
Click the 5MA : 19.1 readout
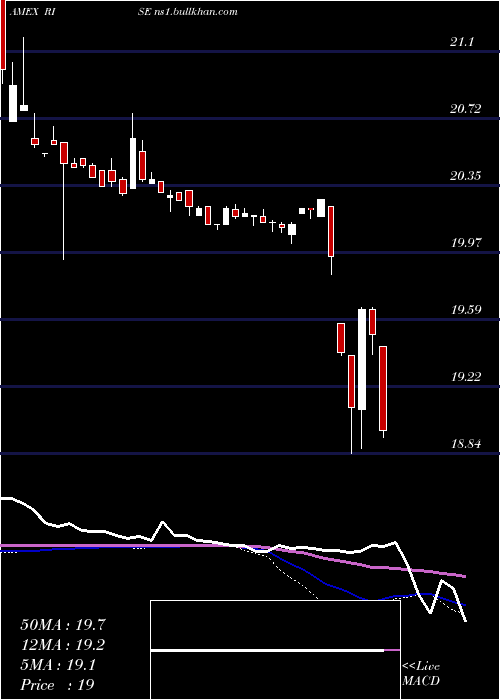(58, 666)
